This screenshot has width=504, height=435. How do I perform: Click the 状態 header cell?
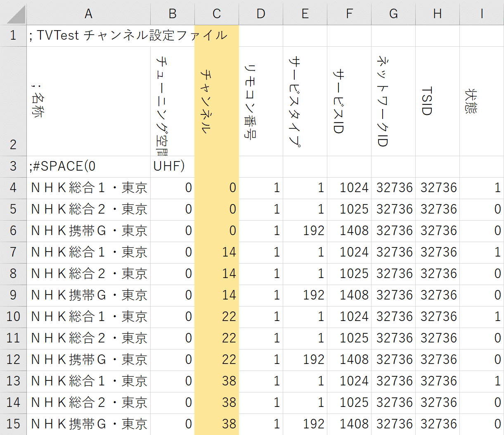pyautogui.click(x=481, y=101)
